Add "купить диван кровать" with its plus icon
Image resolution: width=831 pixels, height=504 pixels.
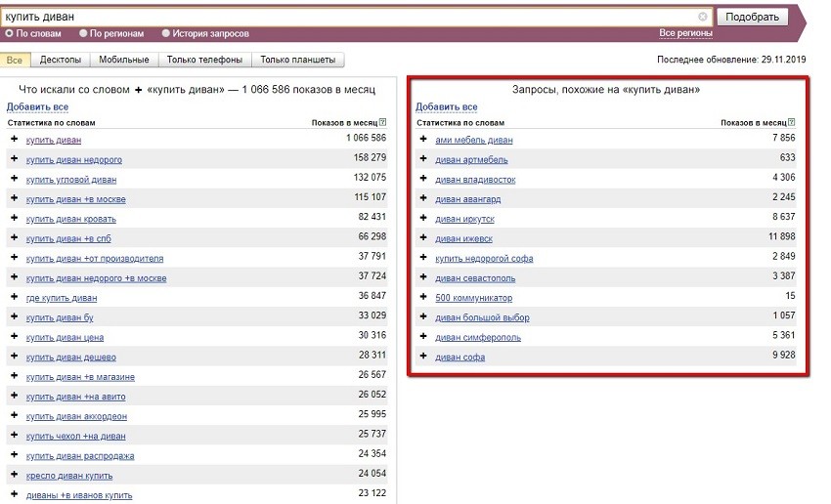coord(15,218)
